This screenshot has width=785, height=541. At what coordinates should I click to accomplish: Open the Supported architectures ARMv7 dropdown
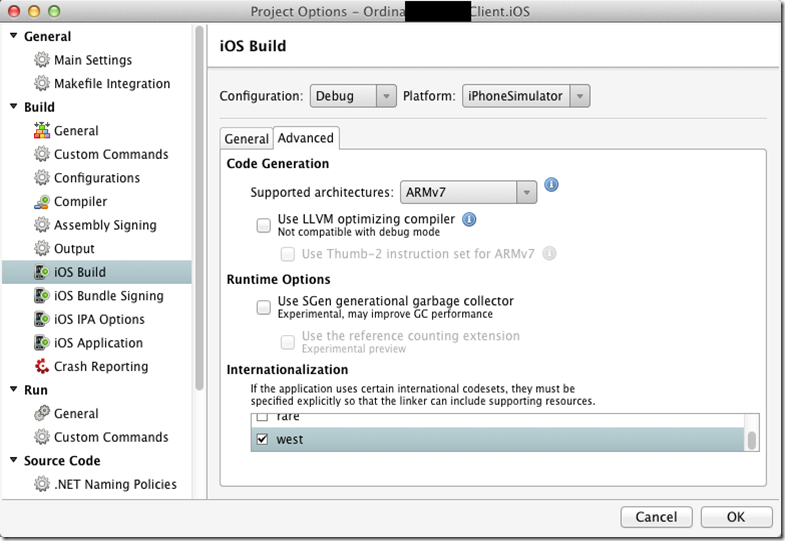click(468, 192)
